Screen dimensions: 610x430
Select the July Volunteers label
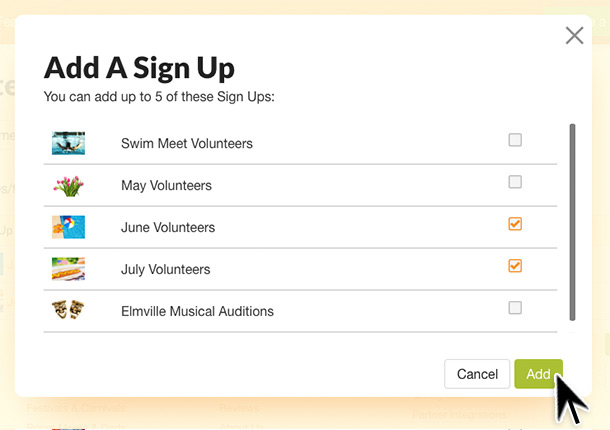click(x=166, y=269)
